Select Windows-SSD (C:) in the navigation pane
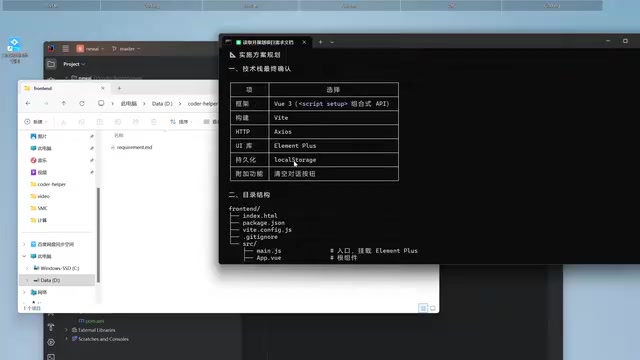Image resolution: width=640 pixels, height=360 pixels. click(57, 268)
